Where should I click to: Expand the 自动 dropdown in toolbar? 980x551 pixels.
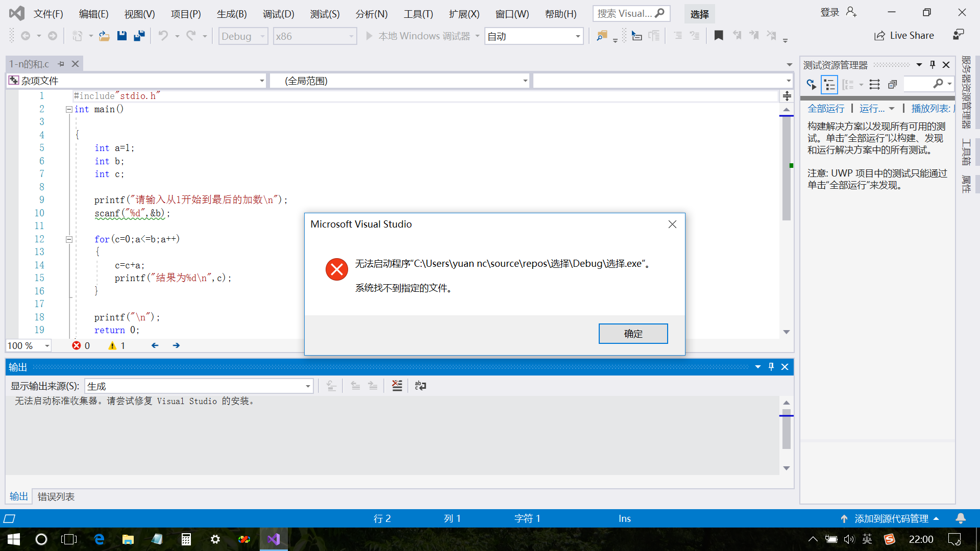pos(578,36)
